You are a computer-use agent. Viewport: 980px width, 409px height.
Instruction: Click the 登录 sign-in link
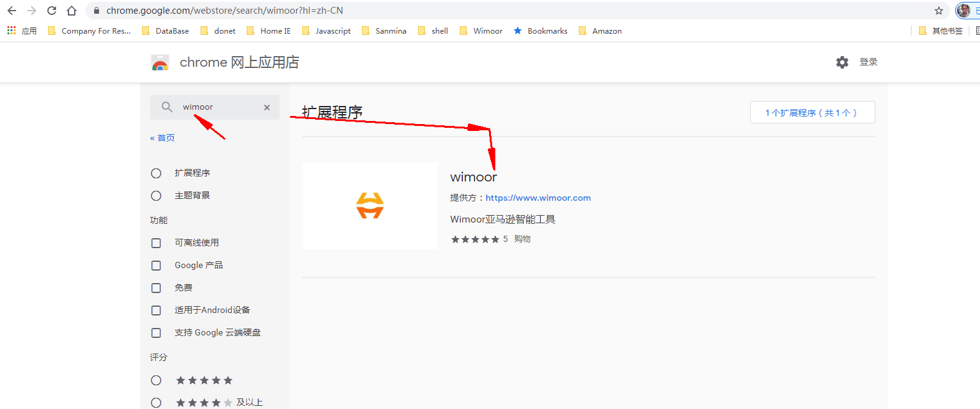click(868, 62)
